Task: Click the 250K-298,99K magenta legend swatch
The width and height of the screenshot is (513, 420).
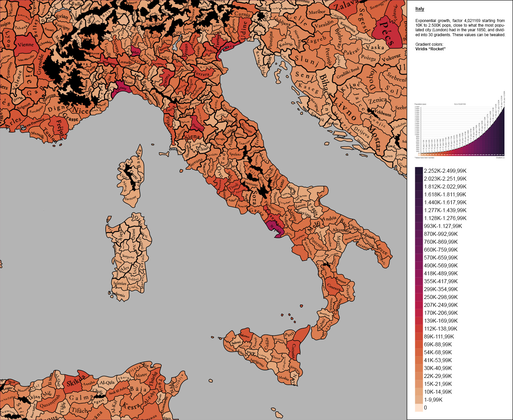Action: [x=419, y=297]
